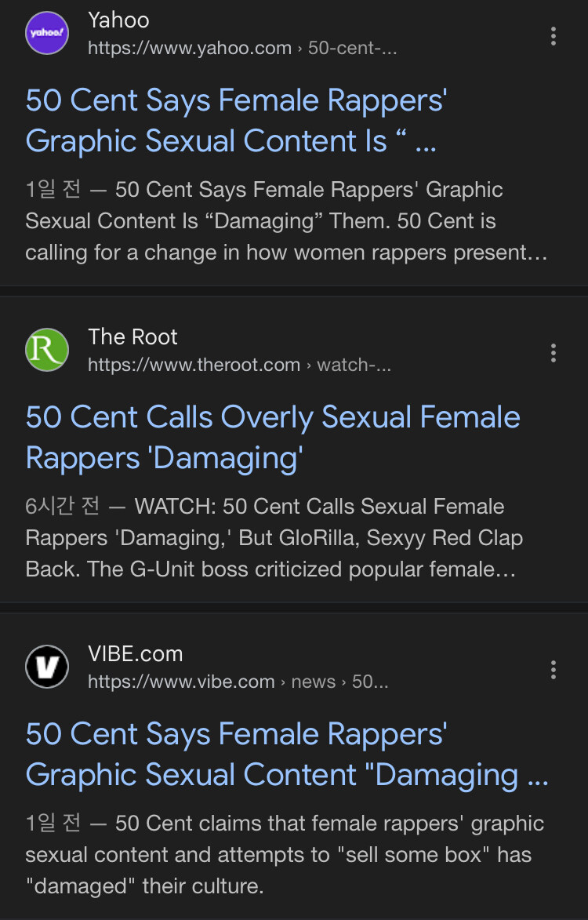The width and height of the screenshot is (588, 920).
Task: Open Yahoo headline about 50 Cent and female rappers
Action: click(236, 121)
